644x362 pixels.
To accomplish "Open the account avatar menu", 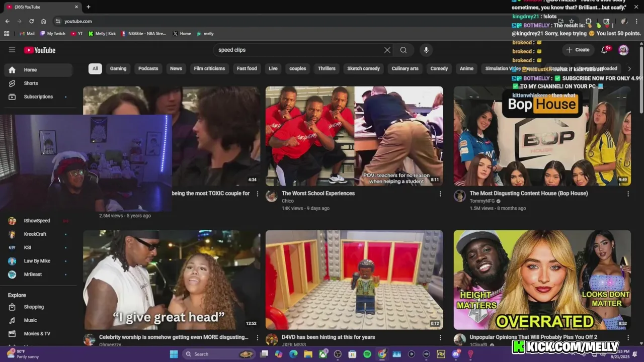I will [623, 50].
